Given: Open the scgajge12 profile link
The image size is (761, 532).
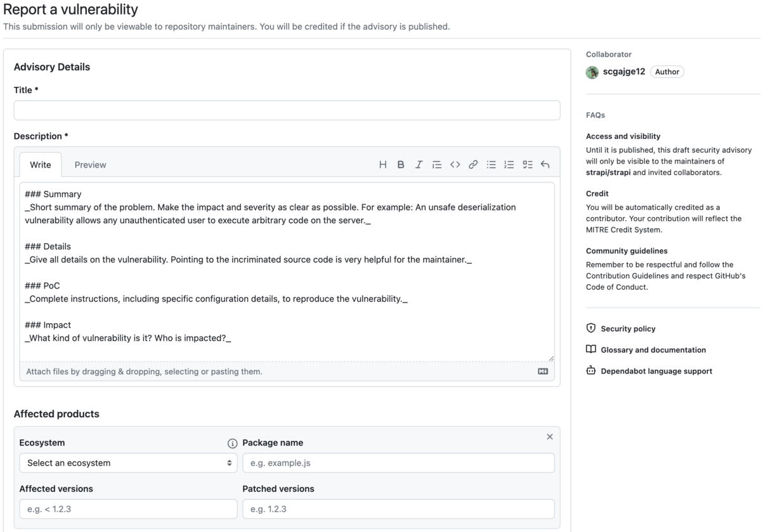Looking at the screenshot, I should click(x=624, y=72).
